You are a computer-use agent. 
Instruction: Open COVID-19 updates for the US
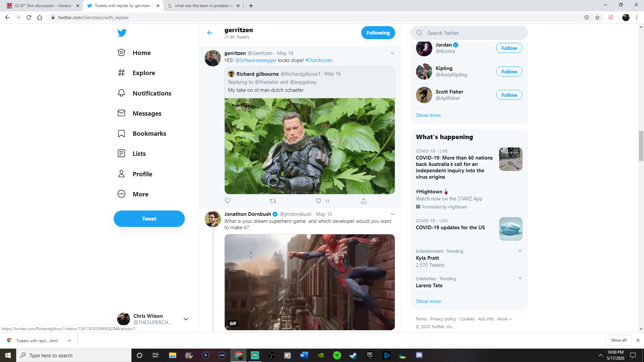[x=469, y=229]
